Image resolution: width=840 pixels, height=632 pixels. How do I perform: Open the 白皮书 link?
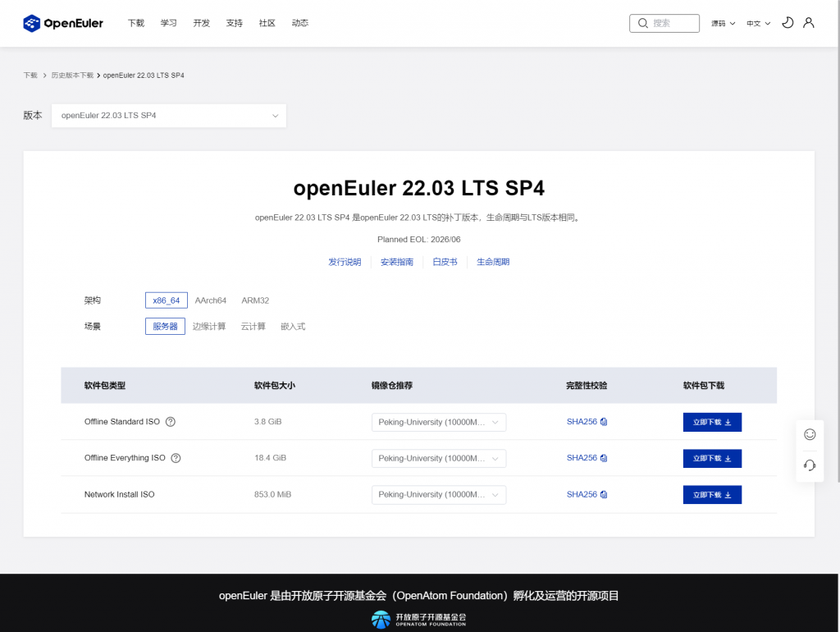tap(445, 262)
